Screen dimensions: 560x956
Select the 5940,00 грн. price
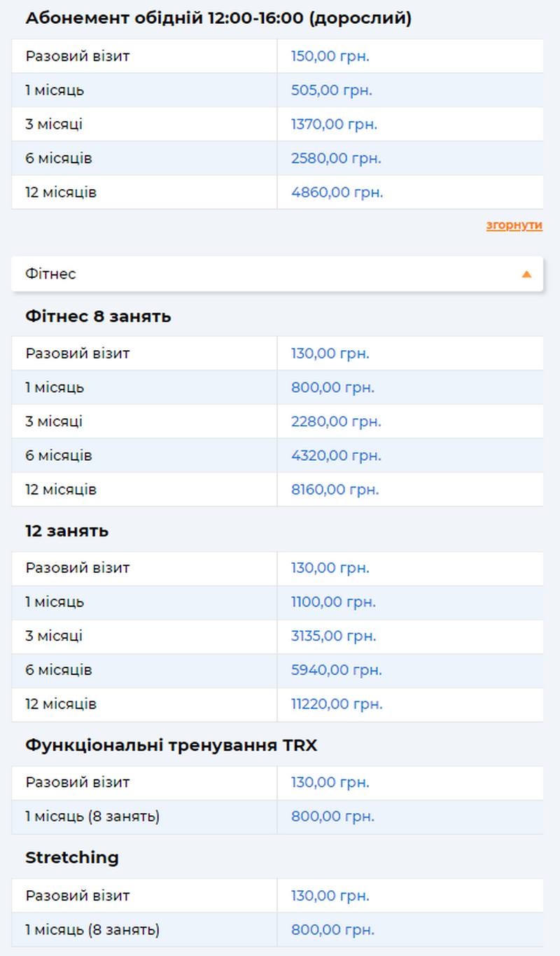[x=336, y=670]
